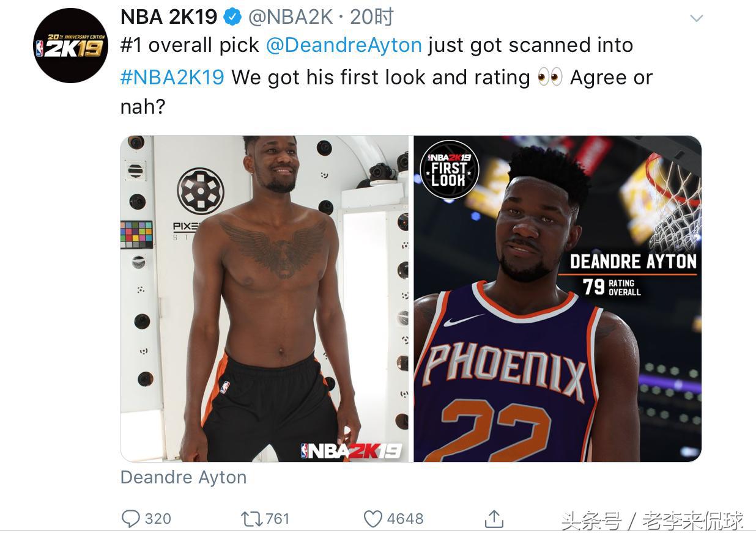Screen dimensions: 756x539
Task: Open the #NBA2K19 hashtag link
Action: [172, 78]
